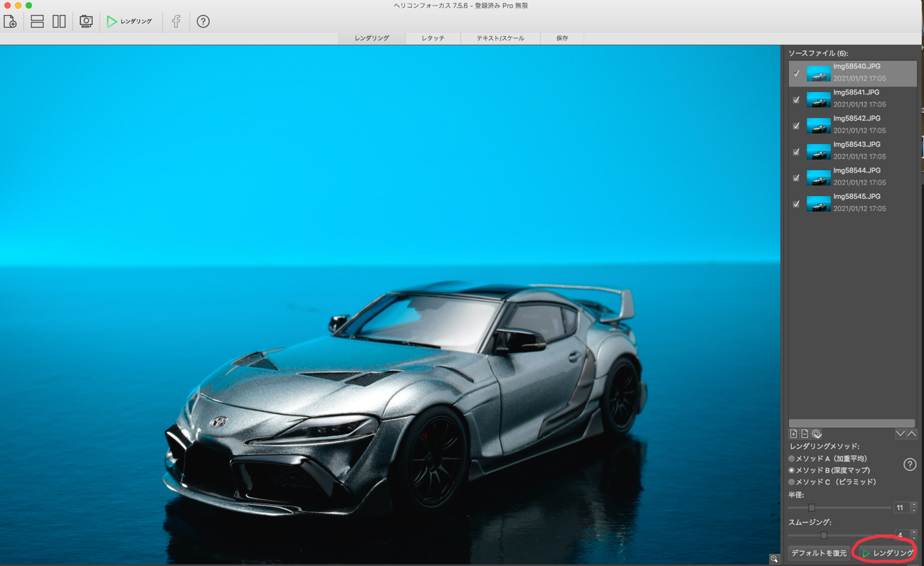
Task: Add an image to the source list
Action: coord(794,434)
